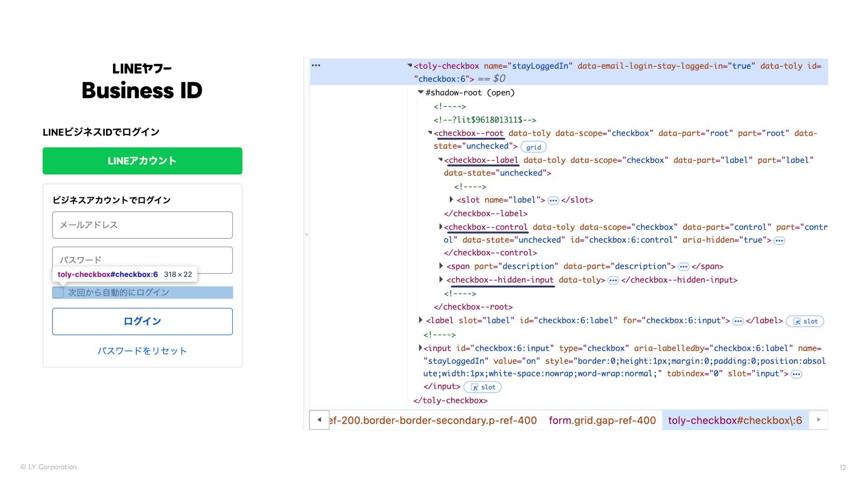Collapse the toly-checkbox element node

[x=410, y=66]
